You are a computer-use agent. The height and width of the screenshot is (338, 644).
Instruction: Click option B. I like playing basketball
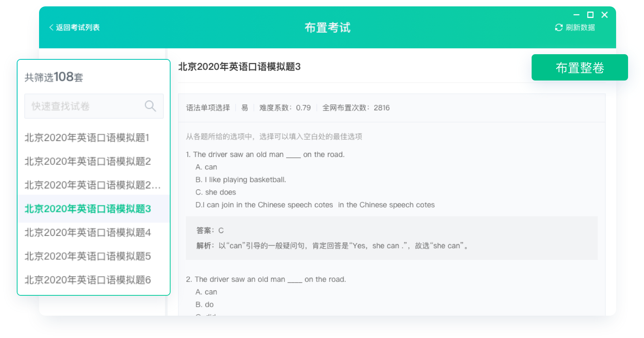coord(241,180)
